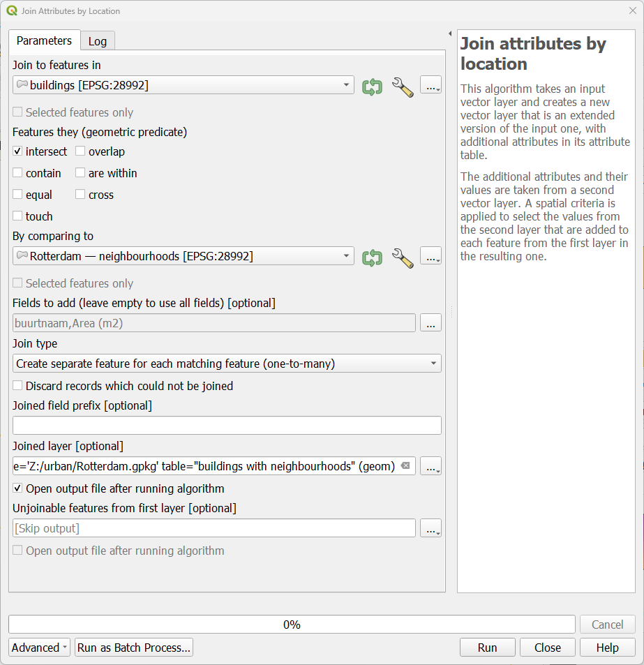Select the Parameters tab
Screen dimensions: 644x665
coord(43,40)
